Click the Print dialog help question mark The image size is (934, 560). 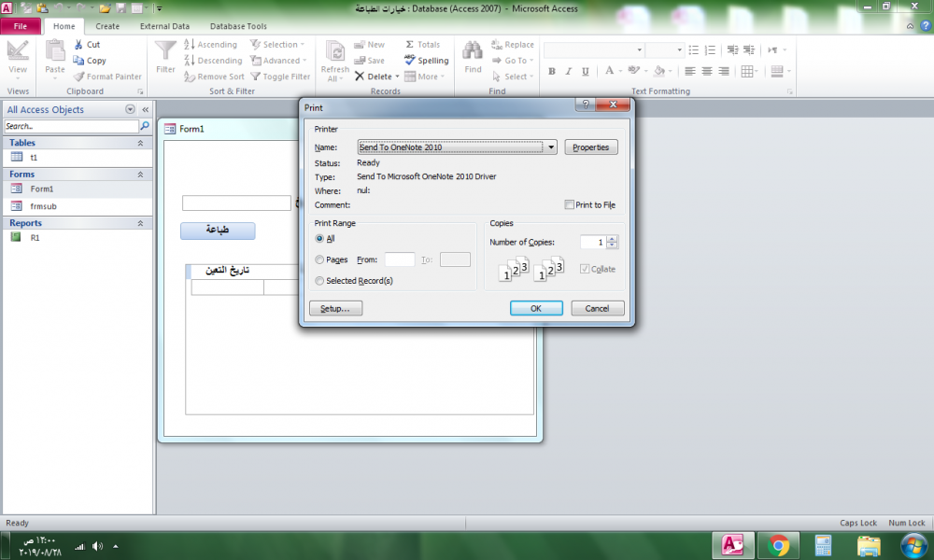click(585, 107)
